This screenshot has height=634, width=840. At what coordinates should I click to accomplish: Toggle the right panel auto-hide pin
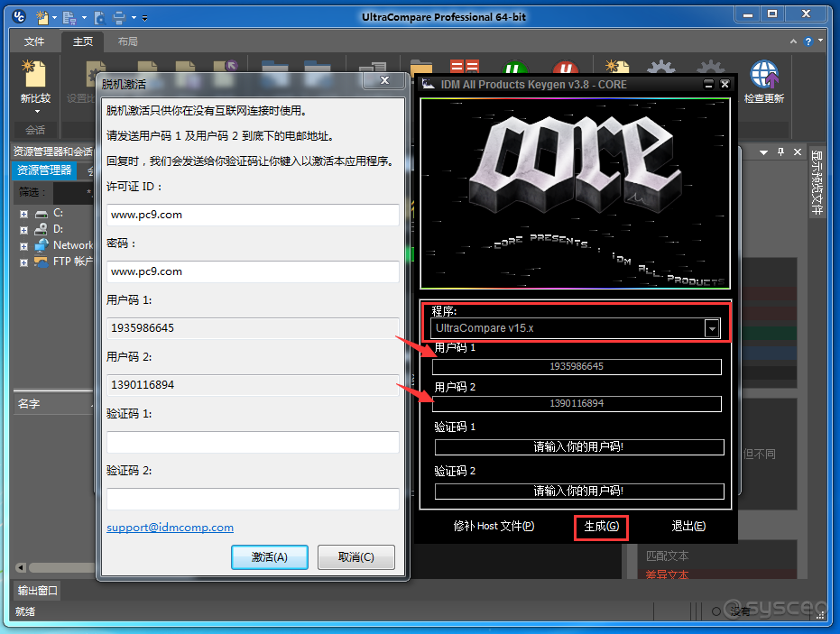pos(781,152)
